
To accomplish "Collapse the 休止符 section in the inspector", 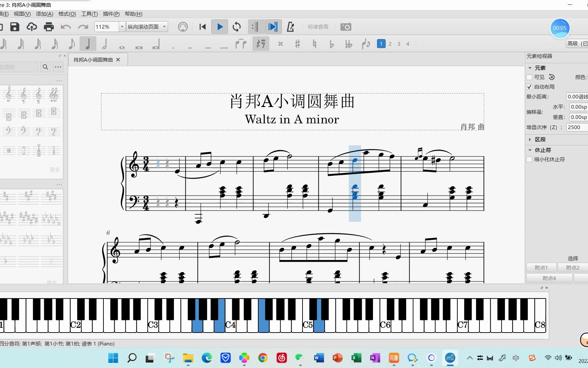I will [x=530, y=150].
